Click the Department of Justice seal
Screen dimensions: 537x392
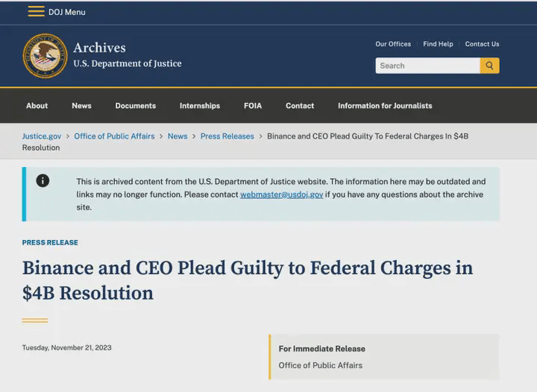45,56
